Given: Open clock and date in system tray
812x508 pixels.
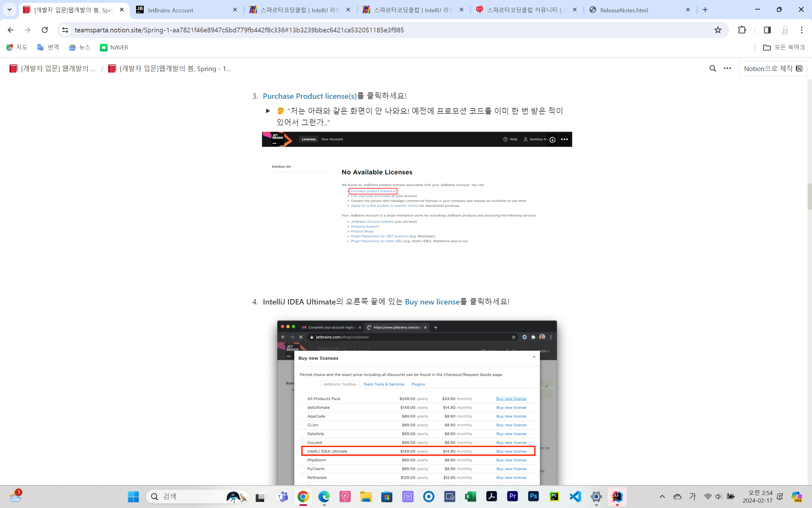Looking at the screenshot, I should [758, 497].
